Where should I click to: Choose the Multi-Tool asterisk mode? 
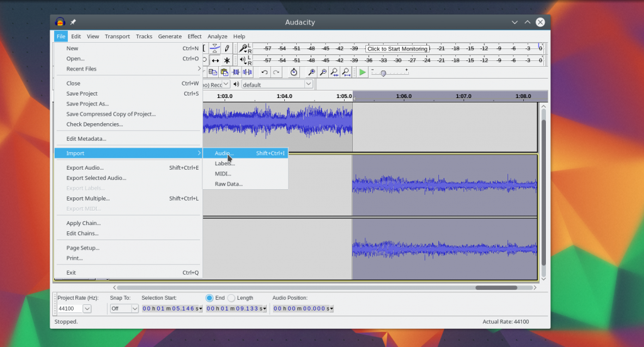click(x=227, y=60)
